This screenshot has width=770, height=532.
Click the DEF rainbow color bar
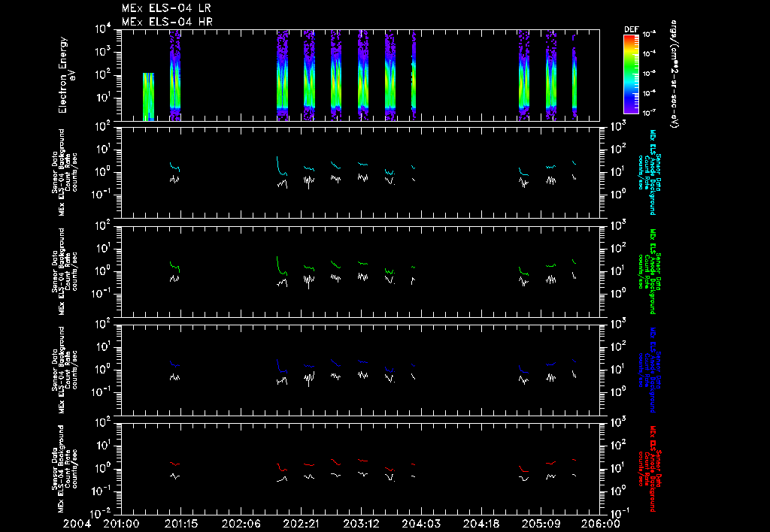tap(631, 74)
